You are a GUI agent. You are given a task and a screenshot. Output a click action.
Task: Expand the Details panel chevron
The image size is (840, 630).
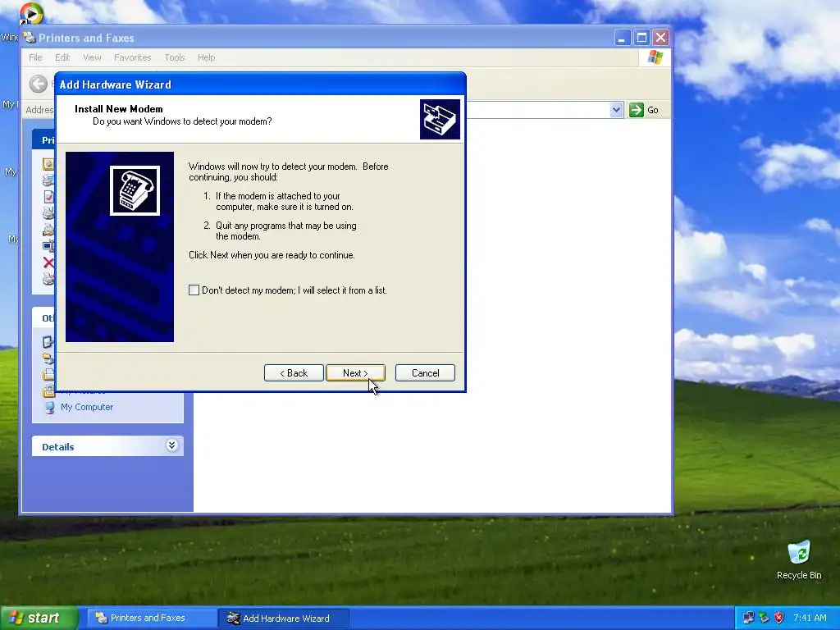tap(171, 445)
